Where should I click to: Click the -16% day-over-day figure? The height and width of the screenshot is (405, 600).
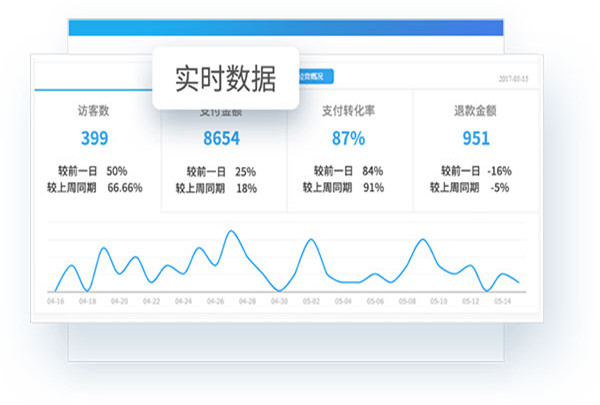coord(499,171)
